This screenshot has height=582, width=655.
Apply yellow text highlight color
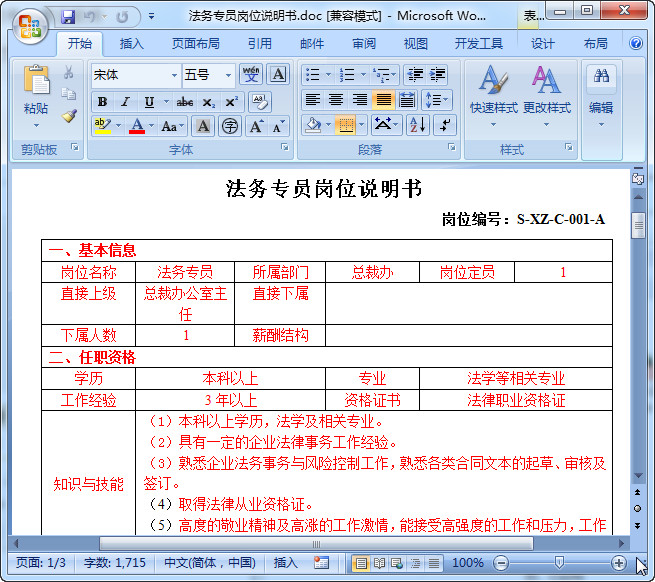click(103, 126)
